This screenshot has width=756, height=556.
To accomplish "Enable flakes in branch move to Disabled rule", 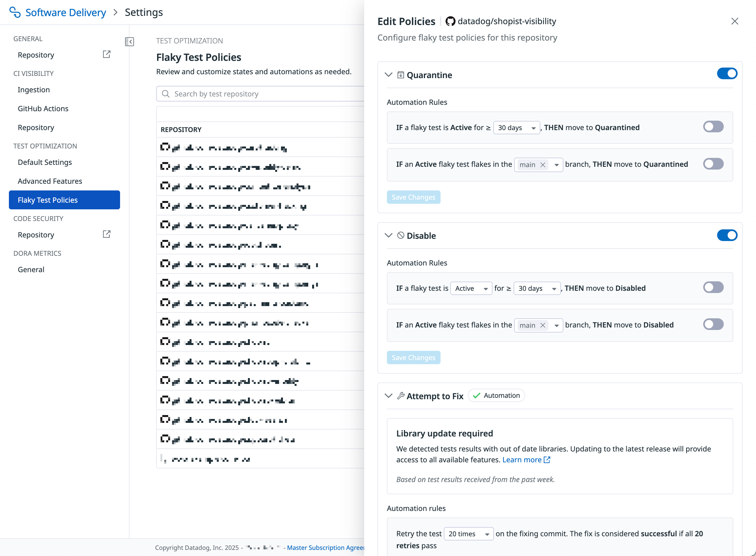I will (713, 324).
